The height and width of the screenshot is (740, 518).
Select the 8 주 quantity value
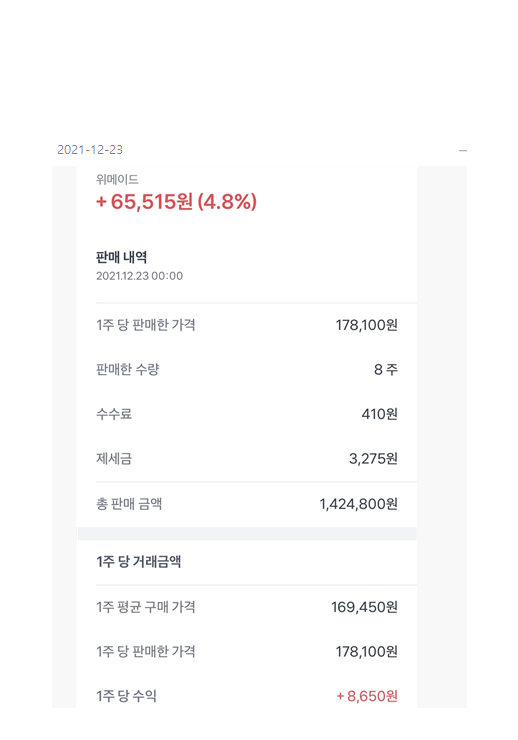pos(386,369)
